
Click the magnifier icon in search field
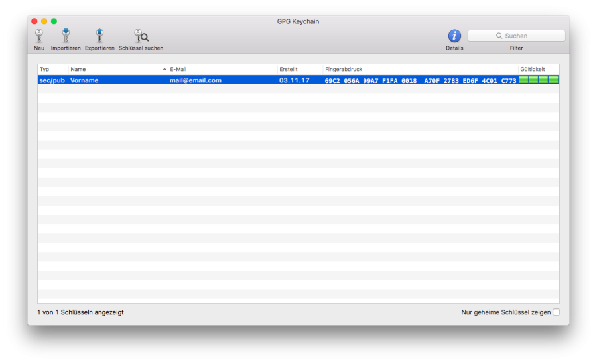click(499, 36)
